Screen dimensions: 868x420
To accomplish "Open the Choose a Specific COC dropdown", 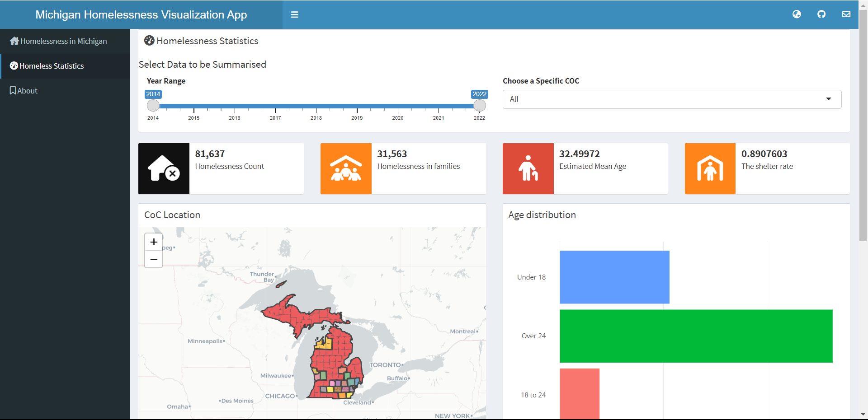I will pos(672,99).
